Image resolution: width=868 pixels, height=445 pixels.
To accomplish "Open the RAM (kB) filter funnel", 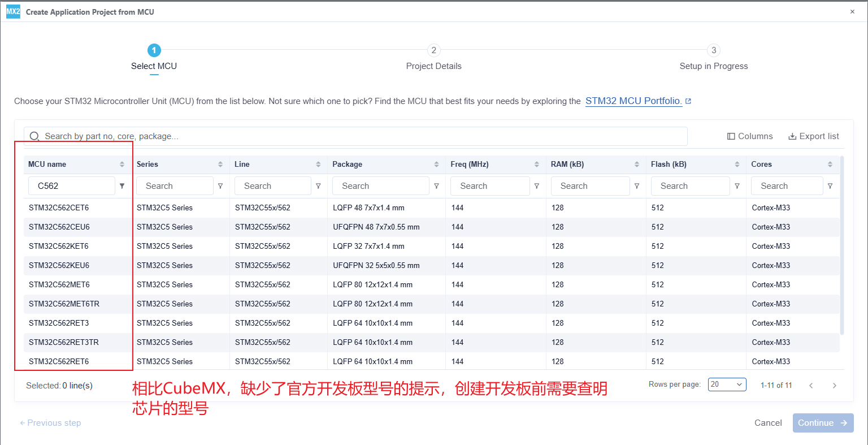I will click(637, 186).
